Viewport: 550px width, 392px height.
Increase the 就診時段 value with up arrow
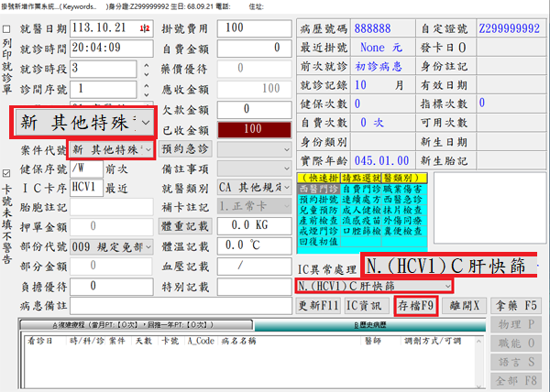[146, 64]
